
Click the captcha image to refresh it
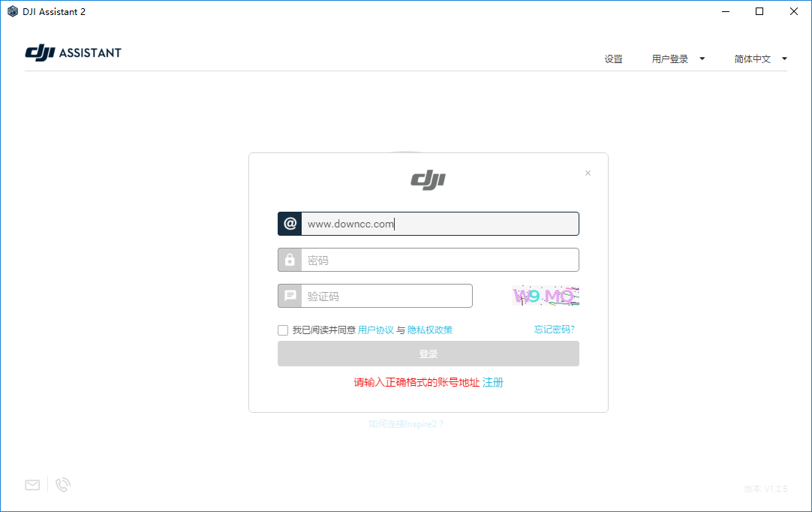pos(544,295)
